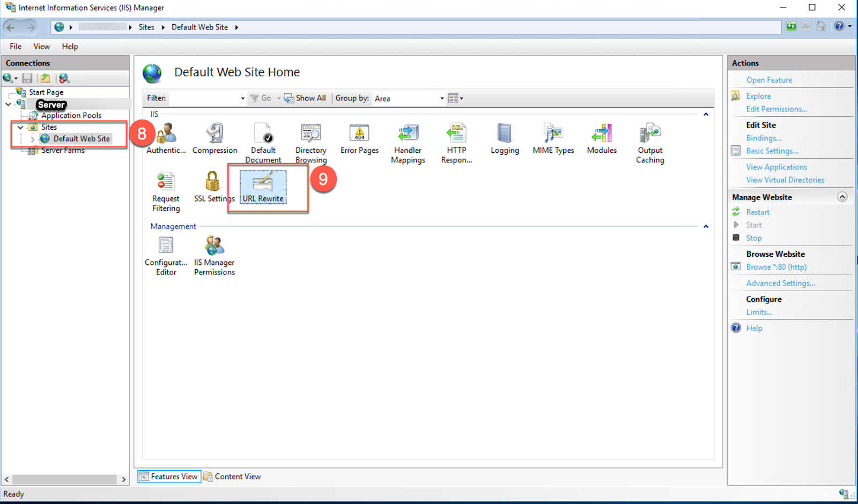The height and width of the screenshot is (504, 858).
Task: Open Advanced Settings link
Action: (780, 283)
